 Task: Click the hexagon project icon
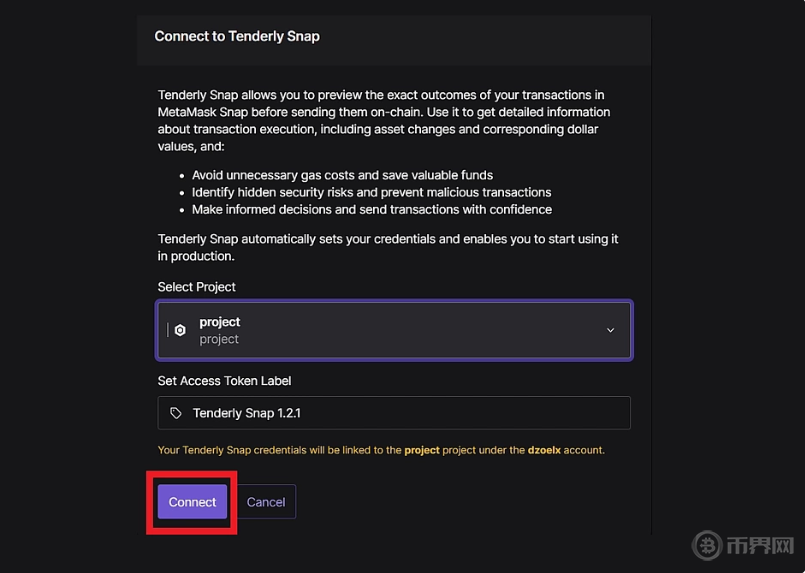point(180,330)
